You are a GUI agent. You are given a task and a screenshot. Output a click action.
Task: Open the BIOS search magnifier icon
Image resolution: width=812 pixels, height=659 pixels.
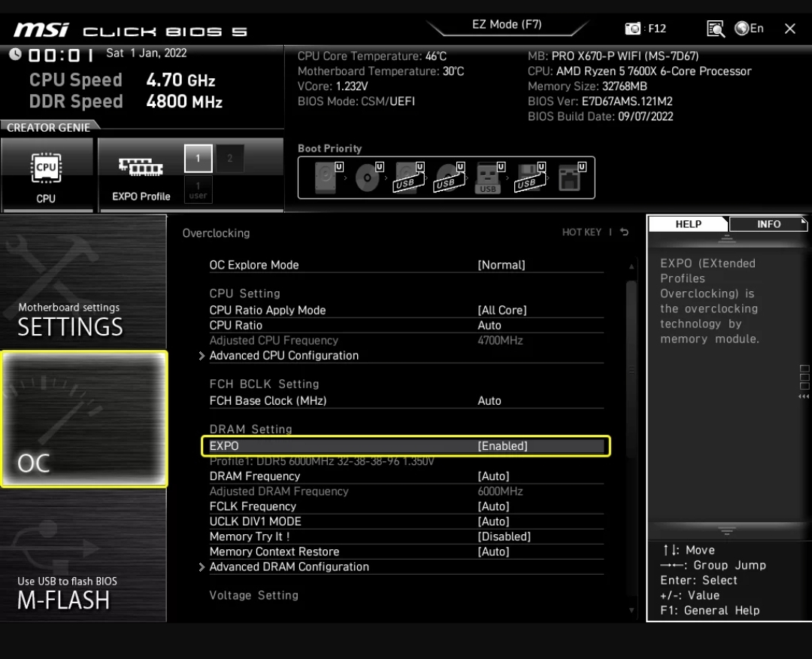pyautogui.click(x=715, y=29)
